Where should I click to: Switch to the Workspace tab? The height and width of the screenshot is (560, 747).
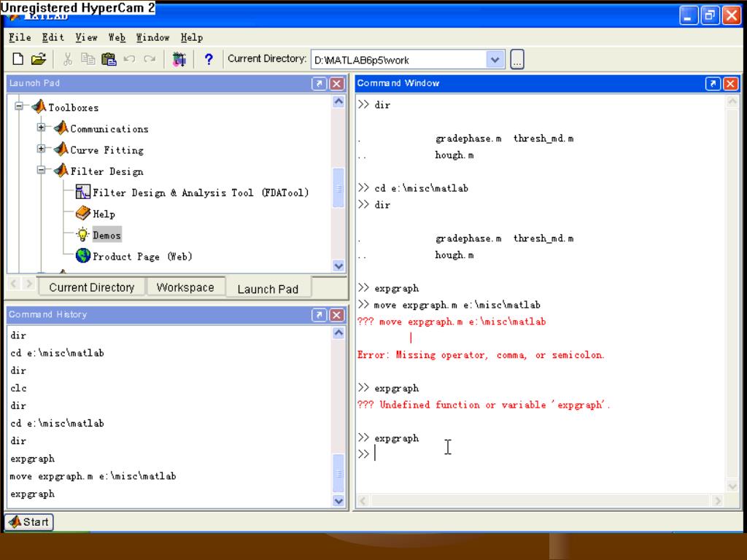tap(185, 287)
